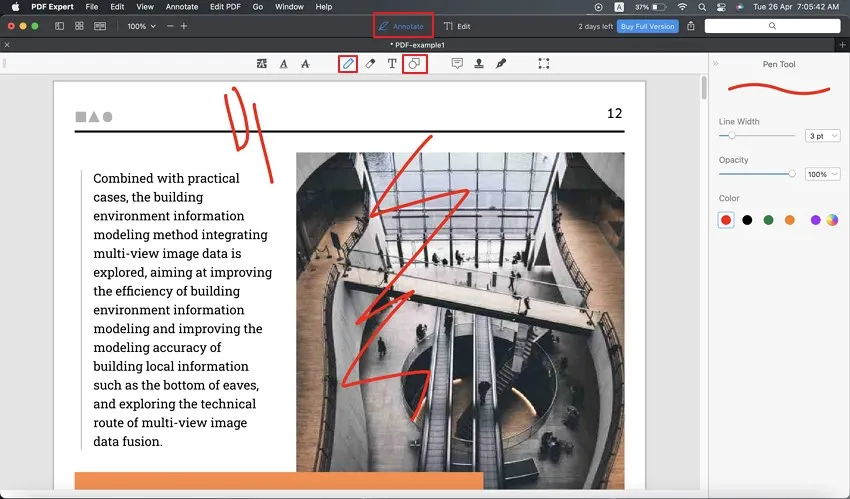Expand the 3 pt line width dropdown
The width and height of the screenshot is (850, 499).
tap(822, 135)
